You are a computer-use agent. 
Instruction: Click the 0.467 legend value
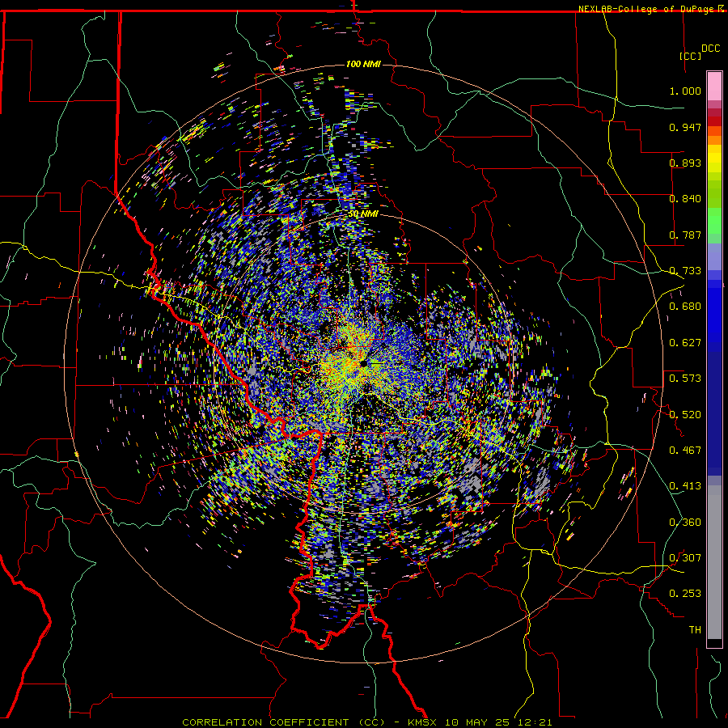(685, 451)
